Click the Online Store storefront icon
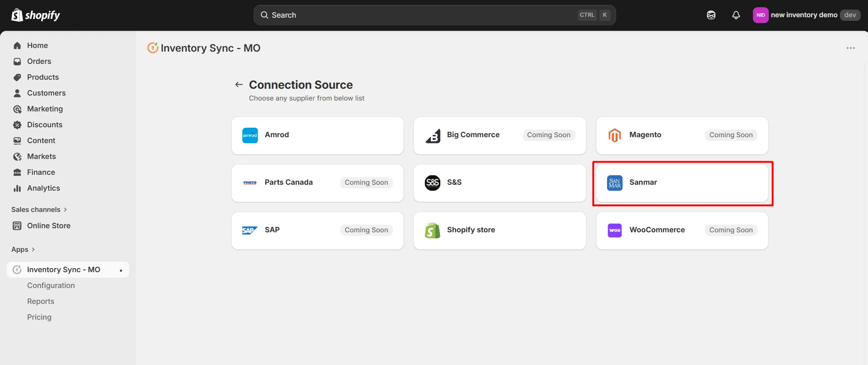Viewport: 868px width, 365px height. [x=17, y=226]
